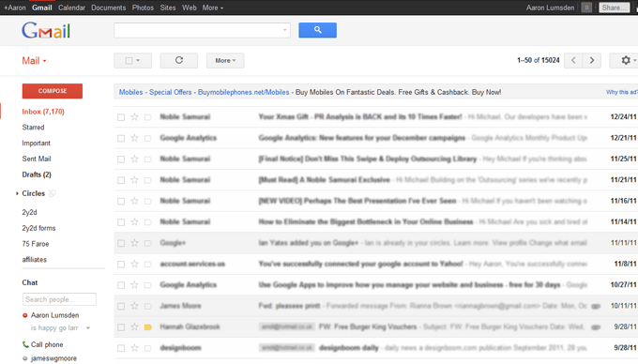Click Aaron Lumsden's red chat status dot

click(24, 315)
